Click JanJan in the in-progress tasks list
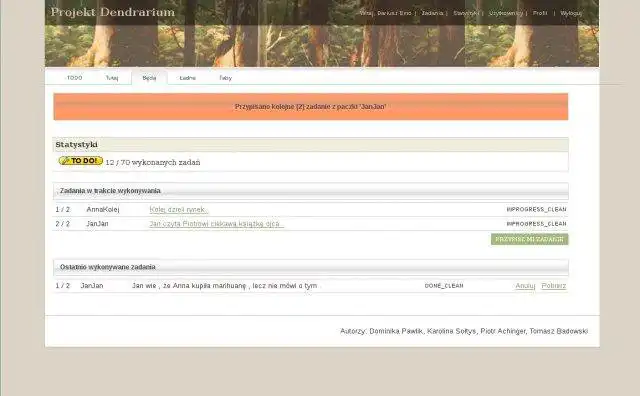Image resolution: width=640 pixels, height=396 pixels. pos(97,224)
